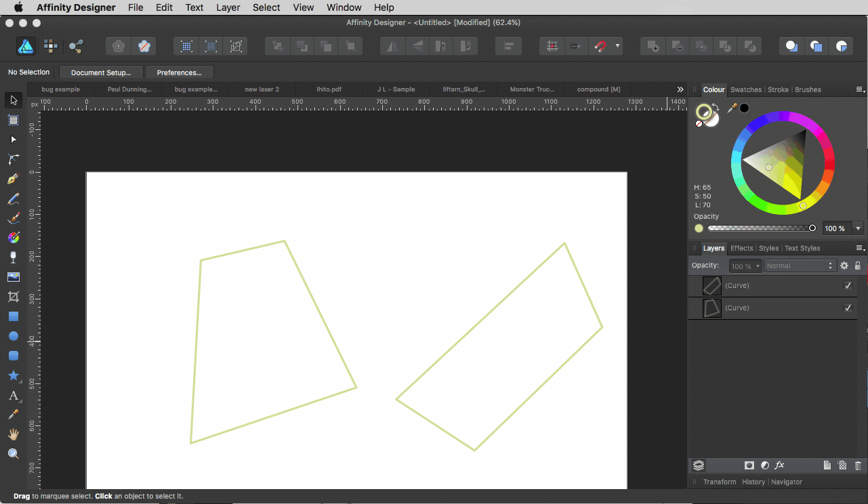Click the colour opacity slider
868x504 pixels.
[x=759, y=228]
